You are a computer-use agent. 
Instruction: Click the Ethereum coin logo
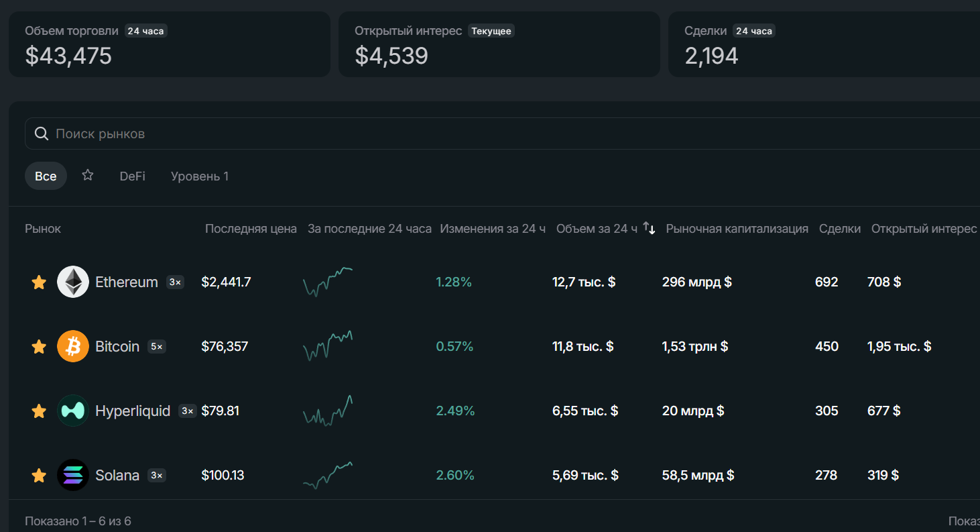click(x=73, y=282)
